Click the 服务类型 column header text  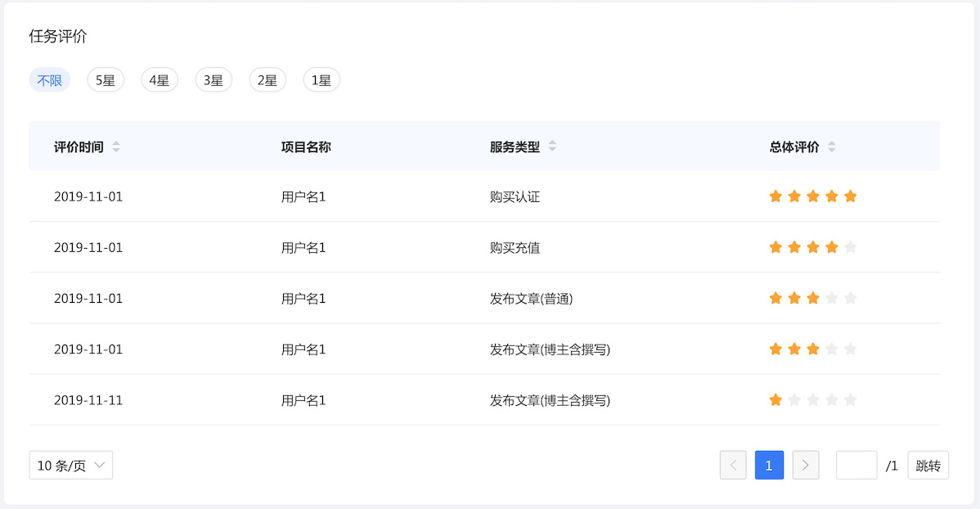click(x=515, y=147)
